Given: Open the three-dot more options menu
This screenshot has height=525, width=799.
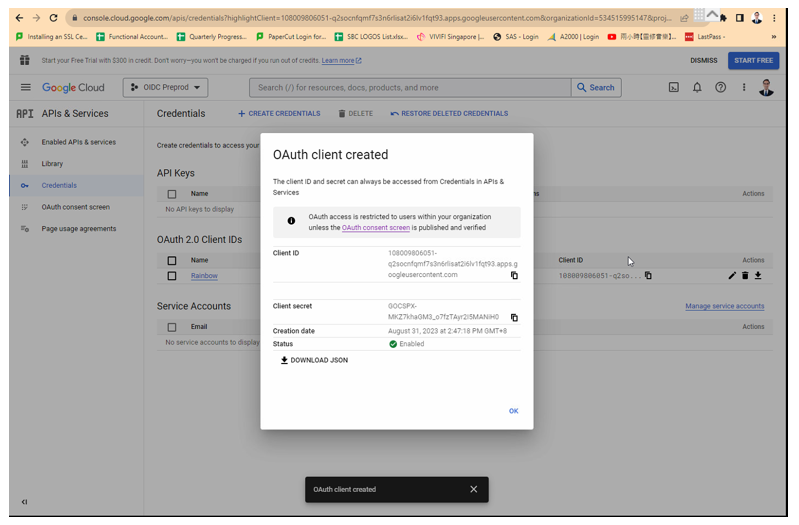Looking at the screenshot, I should 743,87.
